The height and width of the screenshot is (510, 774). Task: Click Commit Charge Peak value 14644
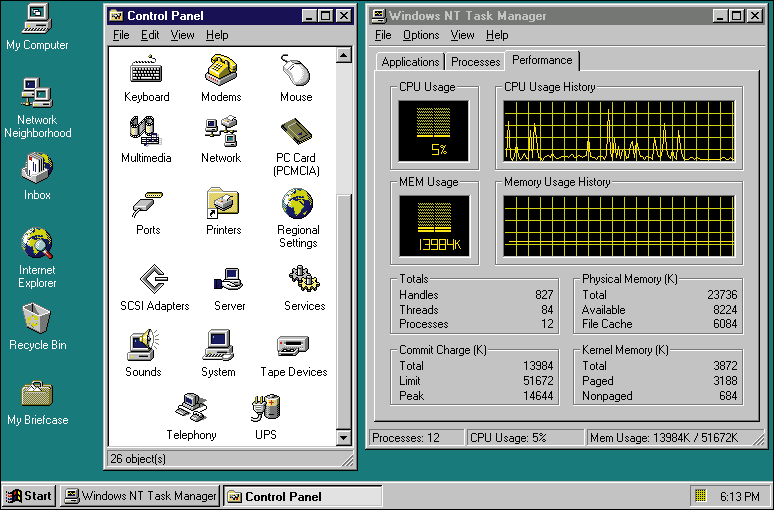(538, 395)
